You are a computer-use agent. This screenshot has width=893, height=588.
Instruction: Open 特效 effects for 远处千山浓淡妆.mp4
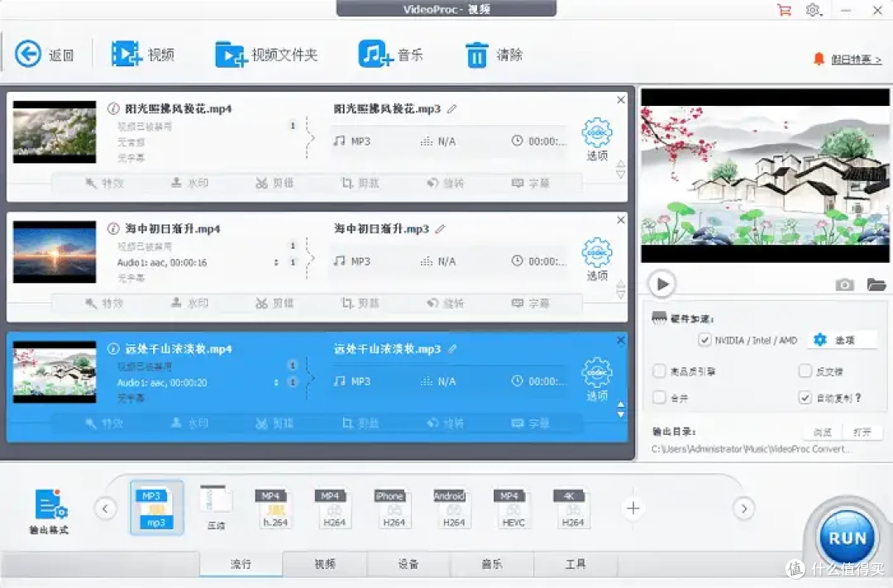pyautogui.click(x=104, y=423)
